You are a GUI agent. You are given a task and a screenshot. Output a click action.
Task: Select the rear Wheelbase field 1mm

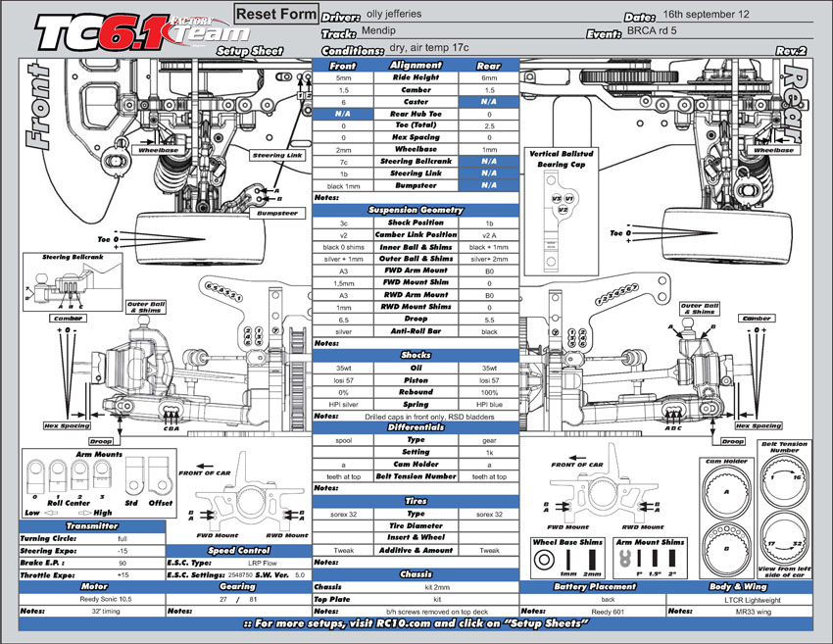[x=489, y=150]
